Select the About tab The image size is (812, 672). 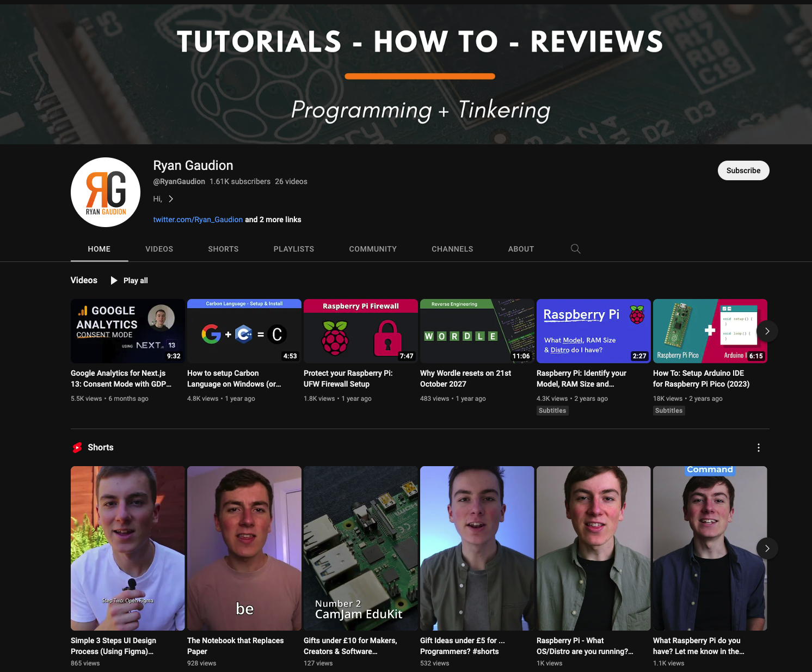click(520, 249)
